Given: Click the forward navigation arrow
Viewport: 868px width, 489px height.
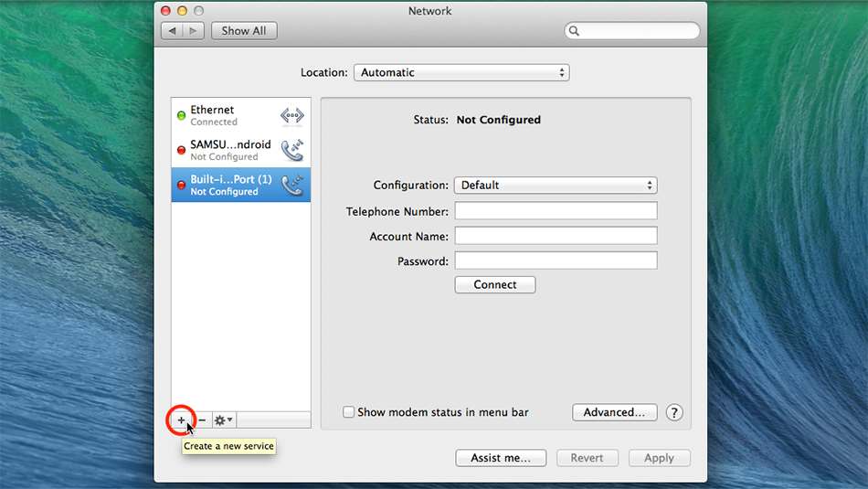Looking at the screenshot, I should pyautogui.click(x=194, y=31).
